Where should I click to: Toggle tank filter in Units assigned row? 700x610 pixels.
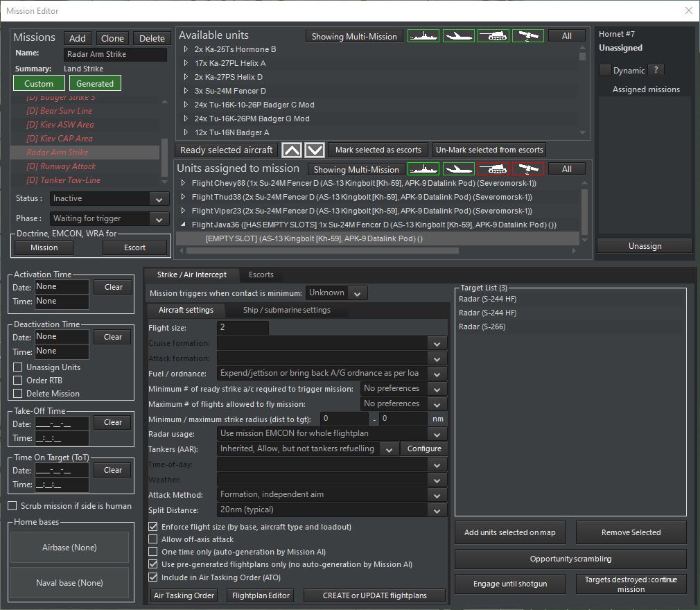pos(493,169)
